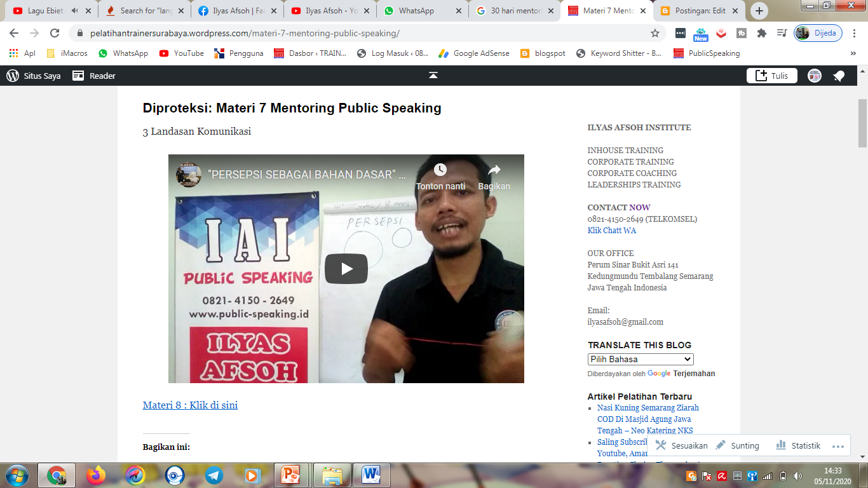Screen dimensions: 868x488
Task: Click the ilyasafsoh@gmail.com email text
Action: [625, 322]
